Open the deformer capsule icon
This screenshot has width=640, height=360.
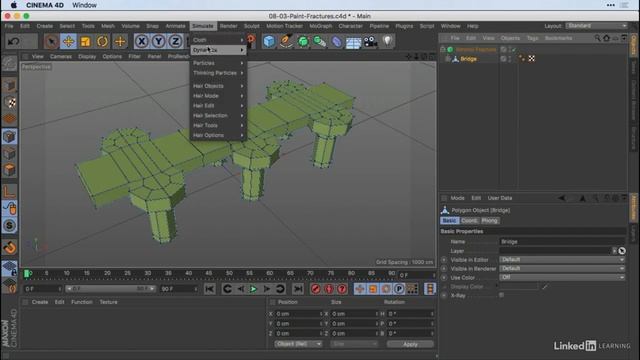pyautogui.click(x=336, y=41)
